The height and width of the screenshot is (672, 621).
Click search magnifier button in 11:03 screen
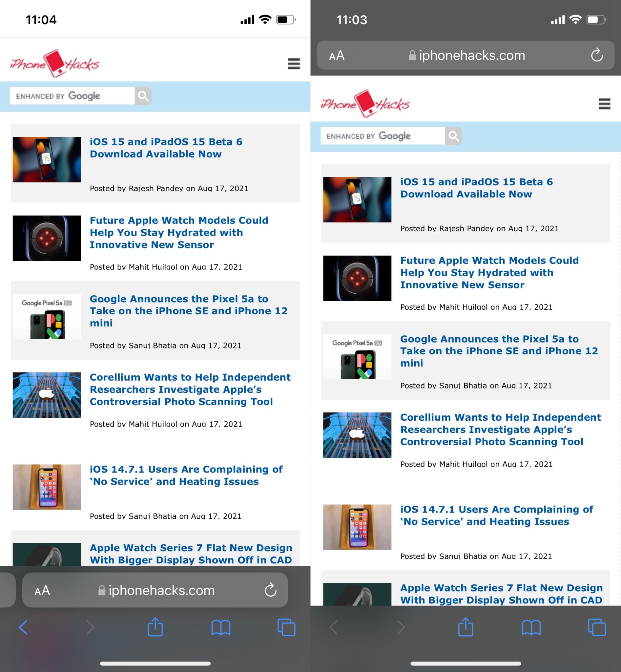click(453, 136)
